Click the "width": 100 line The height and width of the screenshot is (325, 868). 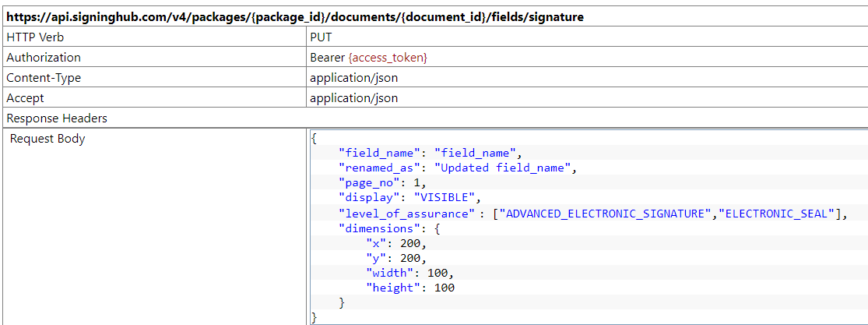tap(409, 273)
